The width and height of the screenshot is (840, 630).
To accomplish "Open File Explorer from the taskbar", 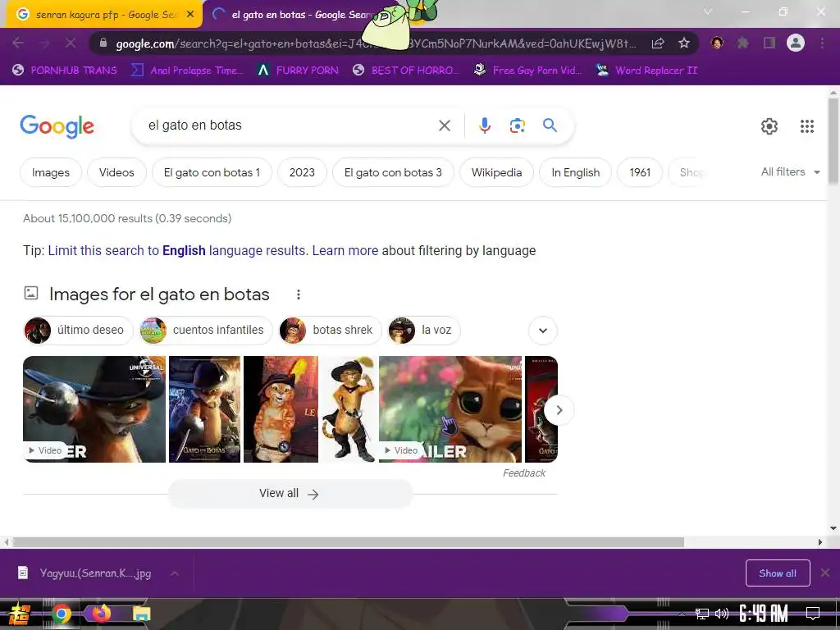I will [141, 614].
